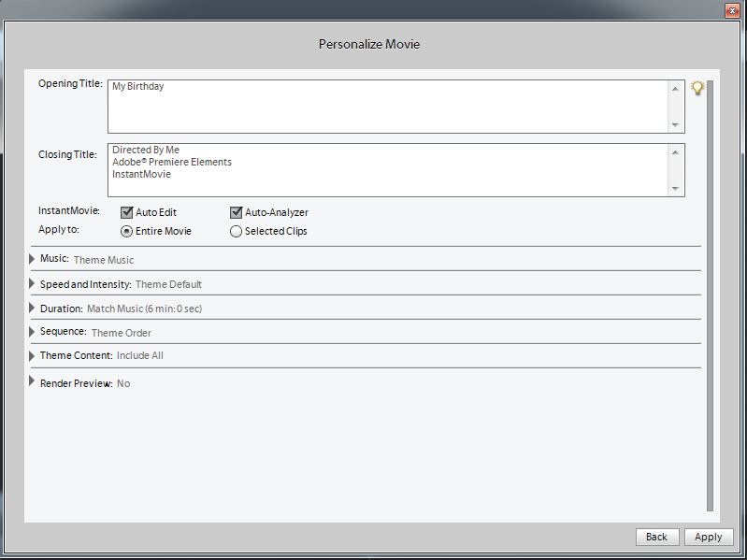Expand the Sequence options
Image resolution: width=747 pixels, height=560 pixels.
[x=32, y=332]
